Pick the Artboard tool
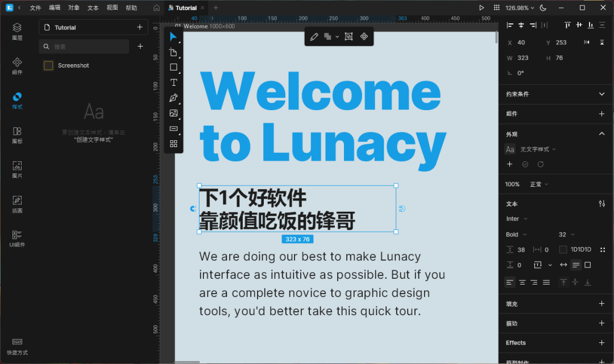The height and width of the screenshot is (364, 614). 173,52
